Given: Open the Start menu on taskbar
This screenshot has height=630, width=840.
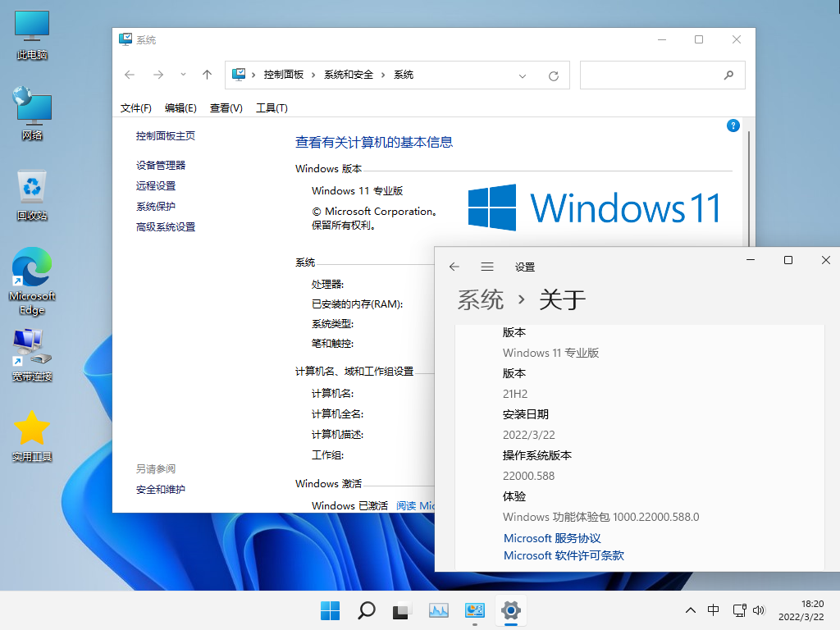Looking at the screenshot, I should 330,610.
